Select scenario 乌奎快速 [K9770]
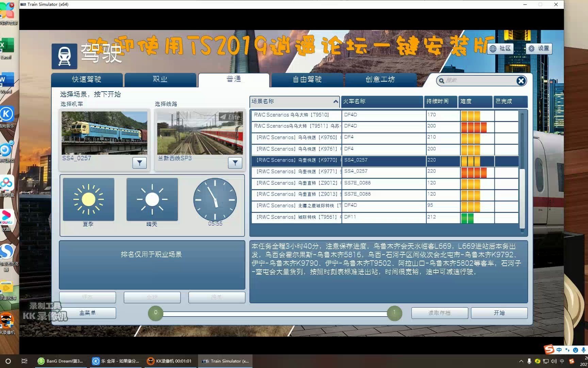The width and height of the screenshot is (588, 368). (x=385, y=160)
